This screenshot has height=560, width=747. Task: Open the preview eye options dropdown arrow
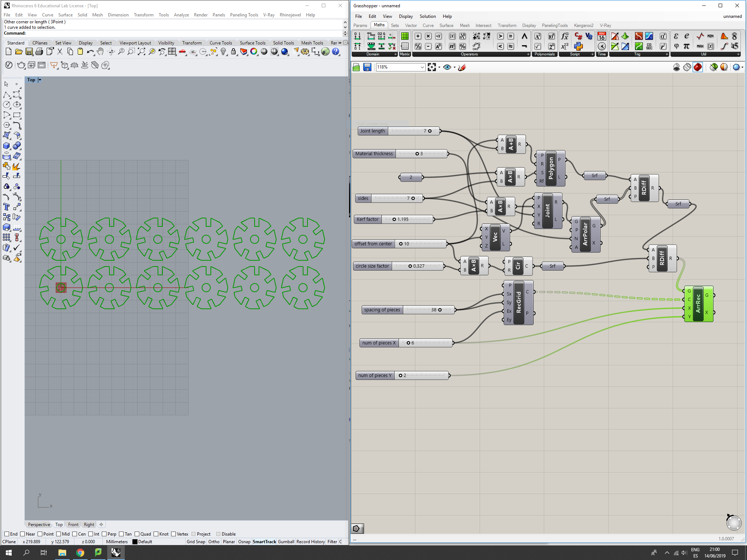tap(454, 67)
